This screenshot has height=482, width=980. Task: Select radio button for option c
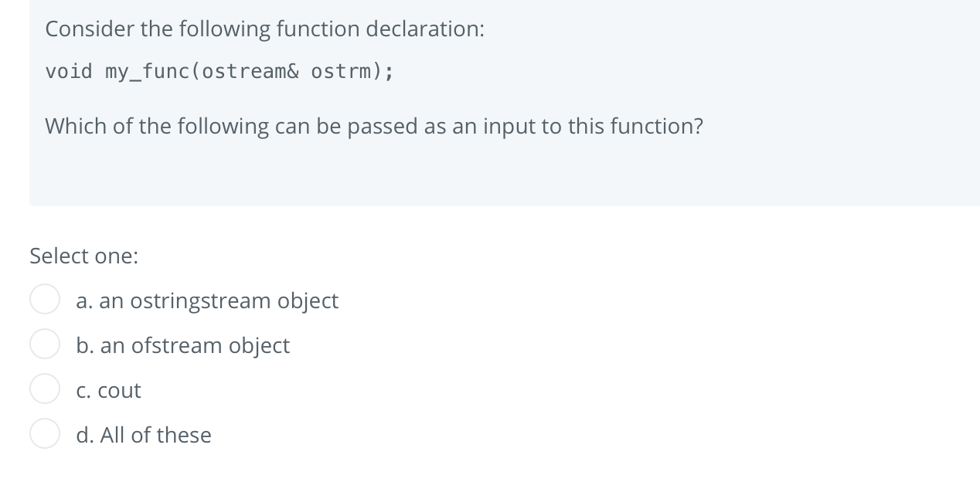pyautogui.click(x=45, y=389)
